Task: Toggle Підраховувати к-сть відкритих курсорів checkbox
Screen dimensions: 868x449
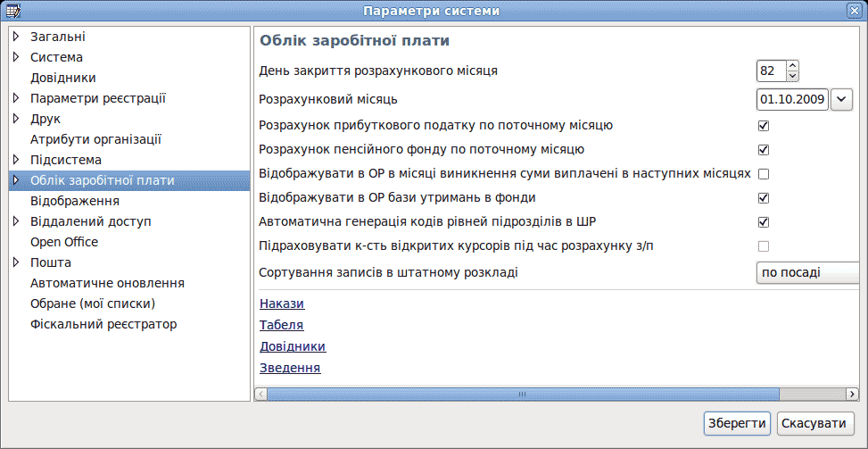Action: click(x=764, y=245)
